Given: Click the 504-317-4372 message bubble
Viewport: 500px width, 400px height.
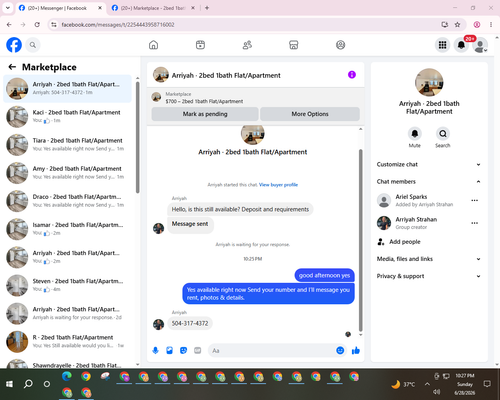Looking at the screenshot, I should pos(190,323).
